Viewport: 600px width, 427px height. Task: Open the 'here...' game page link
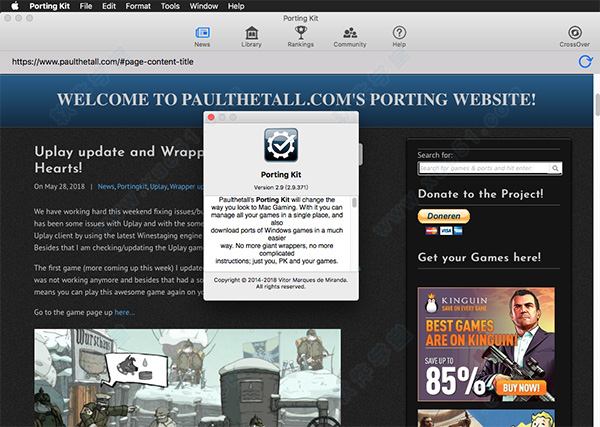(x=124, y=312)
